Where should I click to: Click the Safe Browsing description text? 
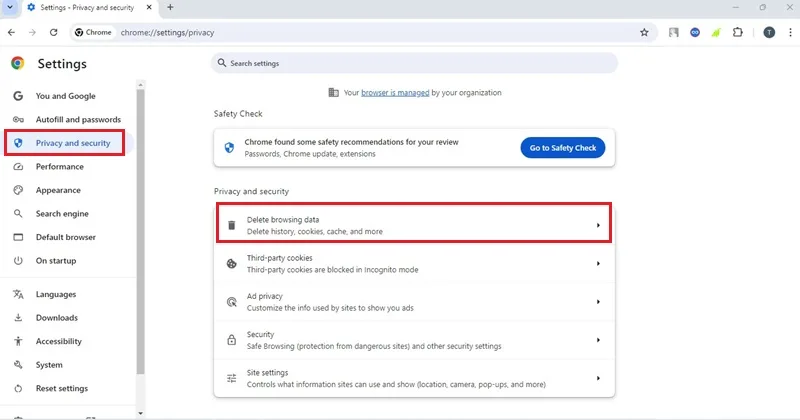point(374,346)
